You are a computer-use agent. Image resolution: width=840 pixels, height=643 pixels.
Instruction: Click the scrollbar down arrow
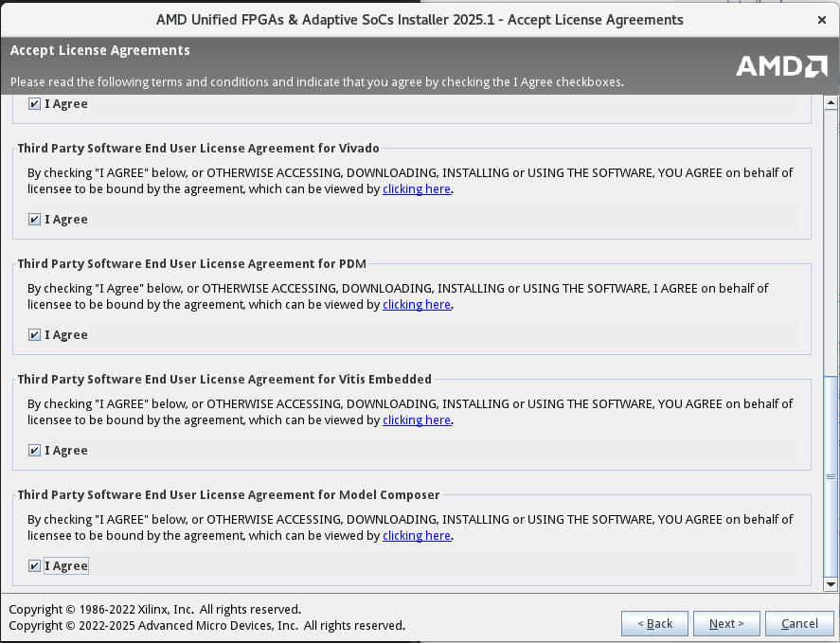tap(831, 585)
